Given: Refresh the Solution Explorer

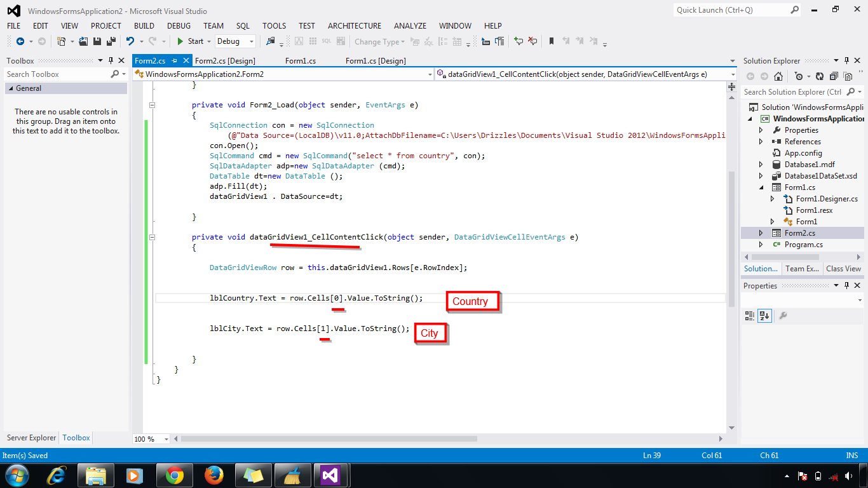Looking at the screenshot, I should click(820, 76).
